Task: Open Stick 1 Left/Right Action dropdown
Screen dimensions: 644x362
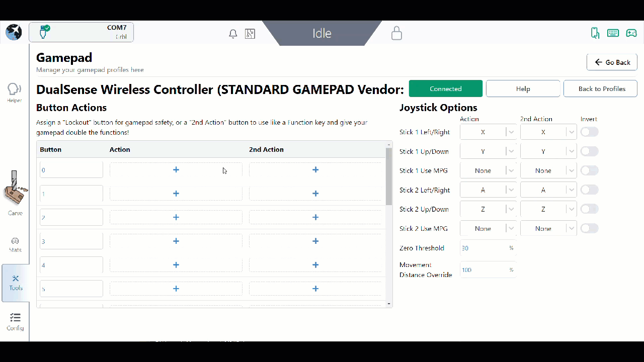Action: coord(488,132)
